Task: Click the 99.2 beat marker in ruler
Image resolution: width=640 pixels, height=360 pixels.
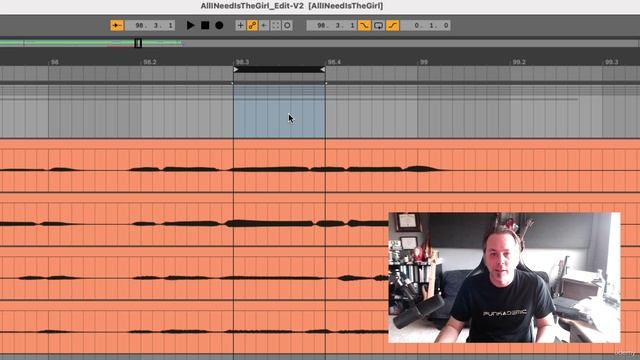Action: pyautogui.click(x=519, y=62)
